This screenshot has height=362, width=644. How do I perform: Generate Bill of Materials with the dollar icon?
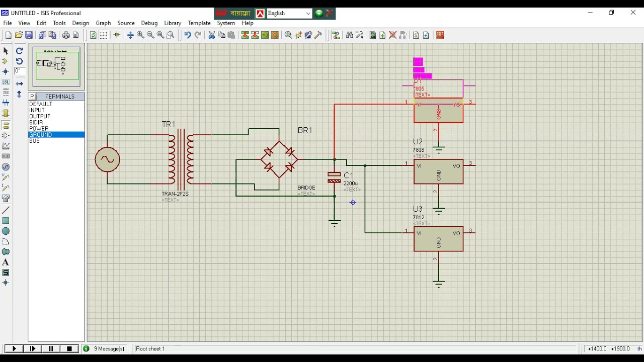click(x=416, y=35)
